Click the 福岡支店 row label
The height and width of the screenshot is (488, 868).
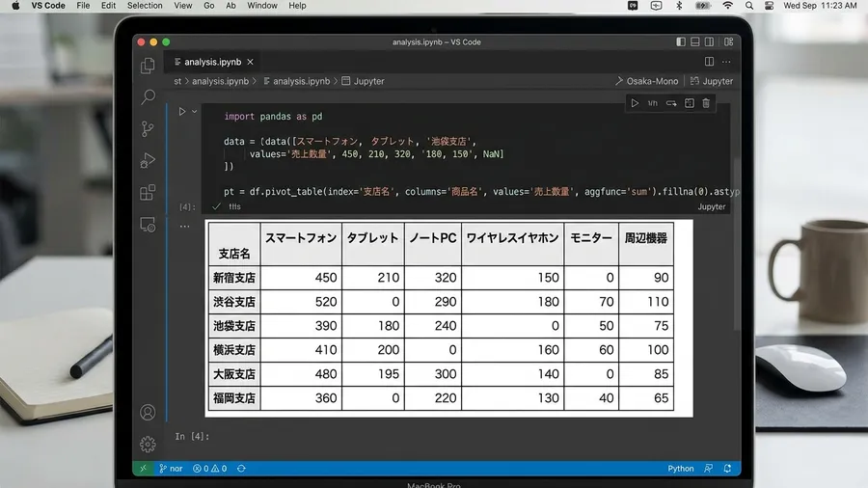(234, 398)
